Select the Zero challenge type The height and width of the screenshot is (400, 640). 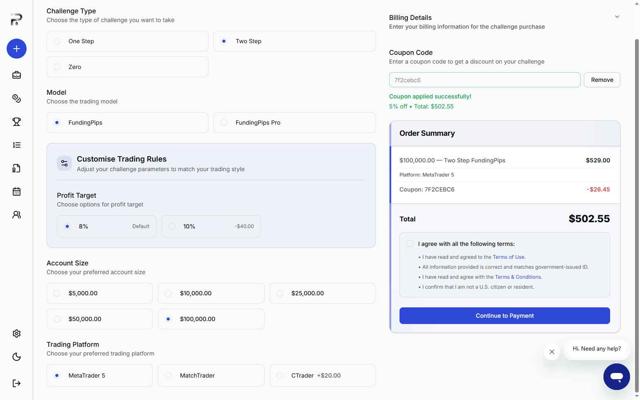point(127,67)
